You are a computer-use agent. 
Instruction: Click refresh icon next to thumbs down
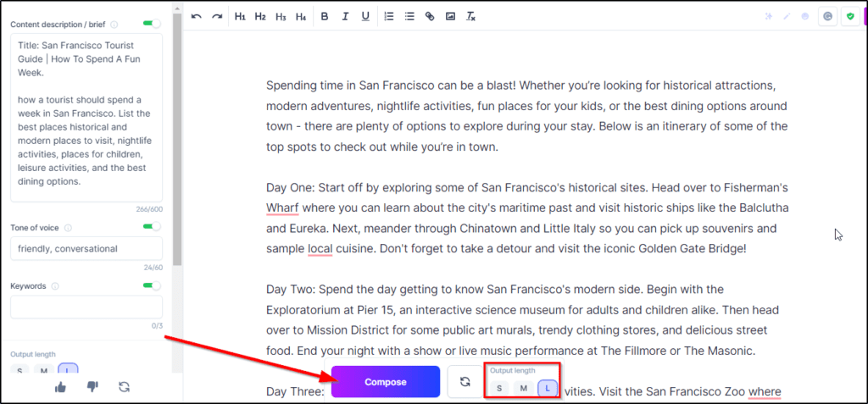pyautogui.click(x=124, y=387)
